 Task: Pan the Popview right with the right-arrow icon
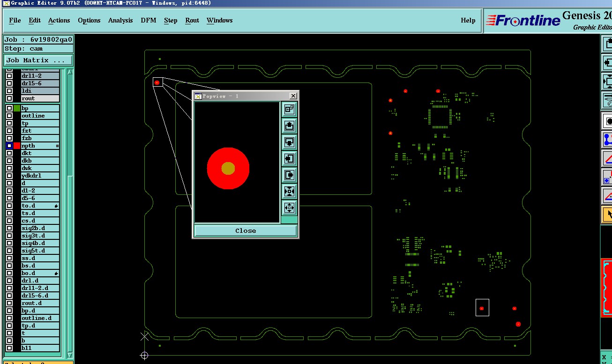pos(289,175)
